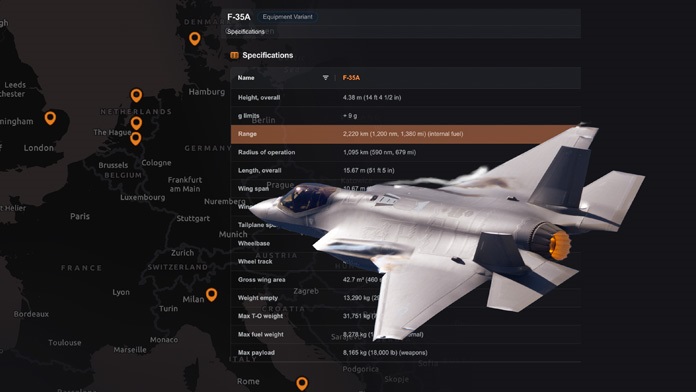This screenshot has width=696, height=392.
Task: Click the Monaco map label
Action: pos(164,340)
